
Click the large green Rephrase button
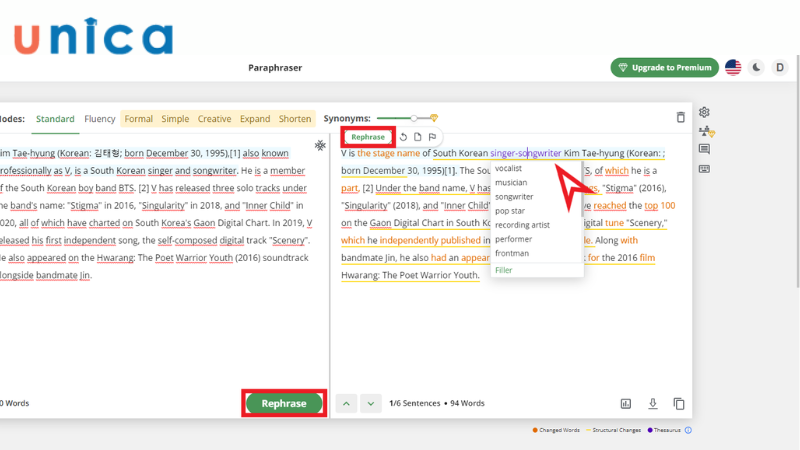(x=284, y=404)
